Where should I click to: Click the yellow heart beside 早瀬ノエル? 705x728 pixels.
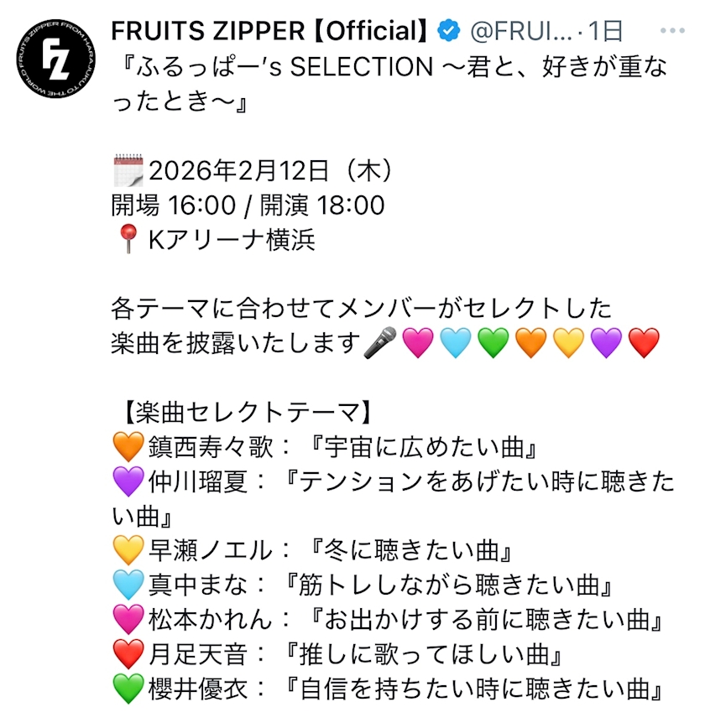tap(128, 550)
